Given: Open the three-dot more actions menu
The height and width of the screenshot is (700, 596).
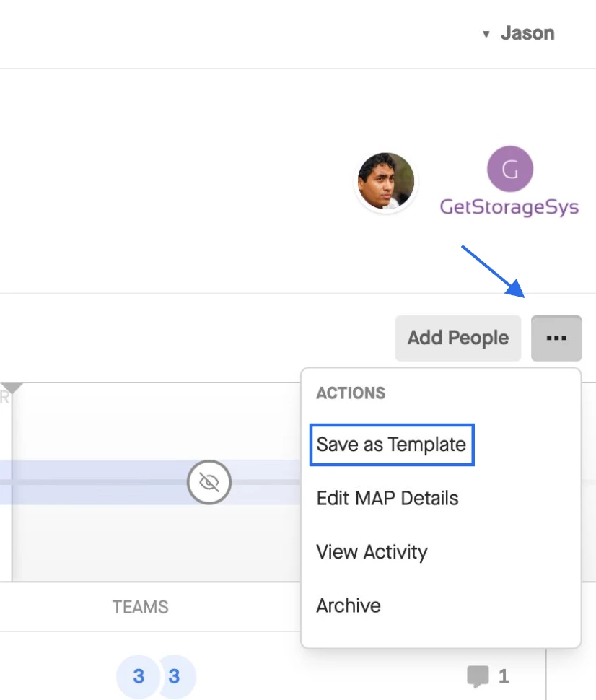Looking at the screenshot, I should (556, 338).
